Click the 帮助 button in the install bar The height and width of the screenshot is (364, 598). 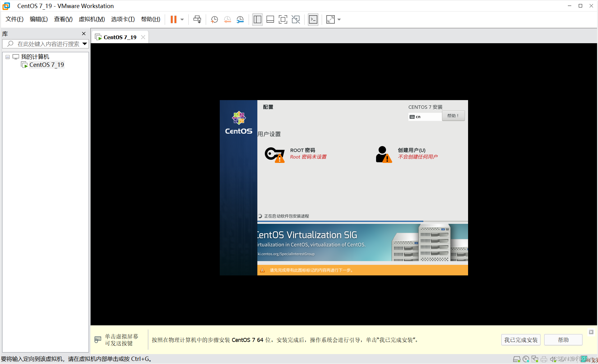tap(563, 340)
